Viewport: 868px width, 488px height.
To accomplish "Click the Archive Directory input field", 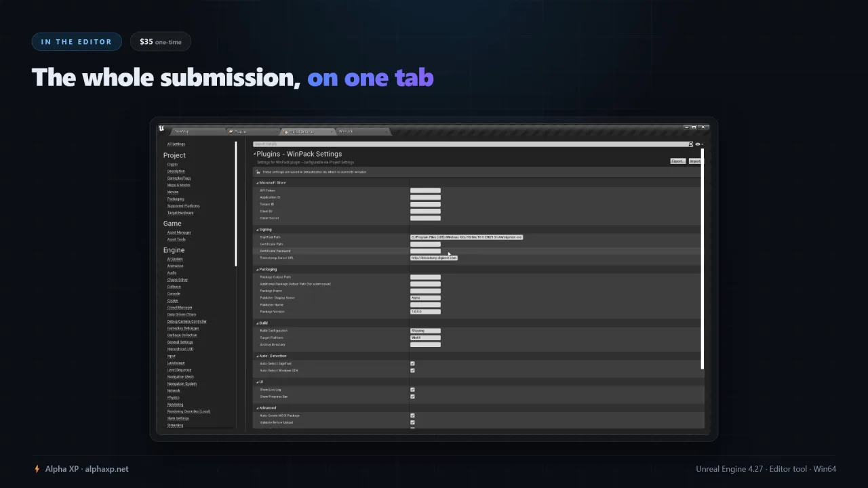I will [425, 344].
